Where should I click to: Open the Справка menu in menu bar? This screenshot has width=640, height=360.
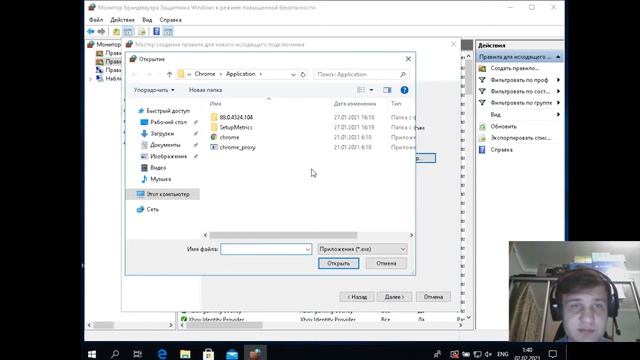coord(170,20)
